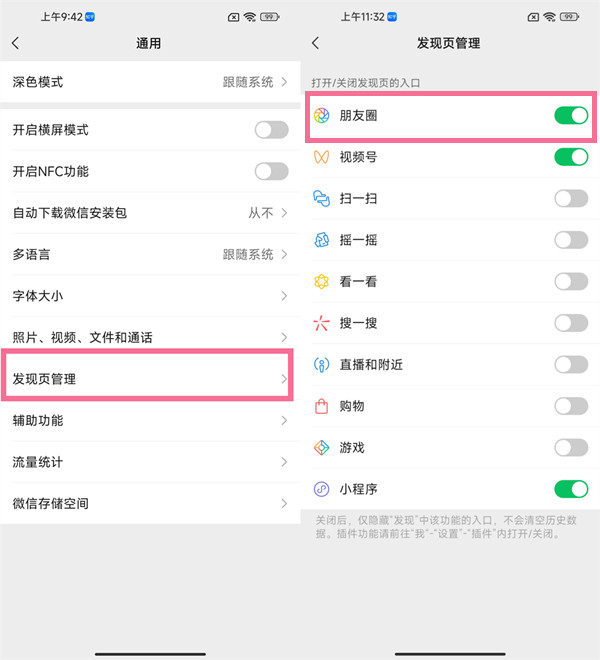The image size is (600, 660).
Task: Click the Scan (扫一扫) icon
Action: point(322,198)
